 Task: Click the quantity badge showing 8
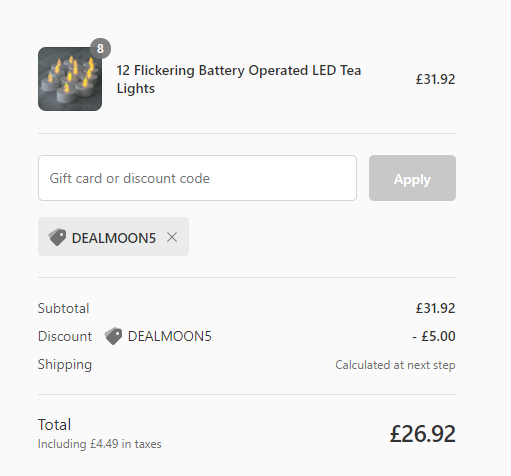pos(100,49)
